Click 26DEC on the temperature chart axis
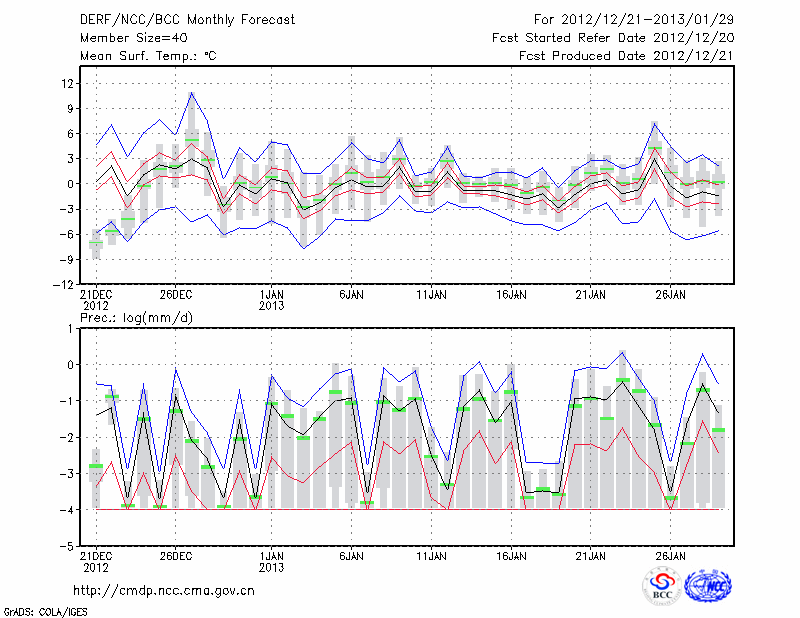Image resolution: width=800 pixels, height=618 pixels. coord(176,295)
